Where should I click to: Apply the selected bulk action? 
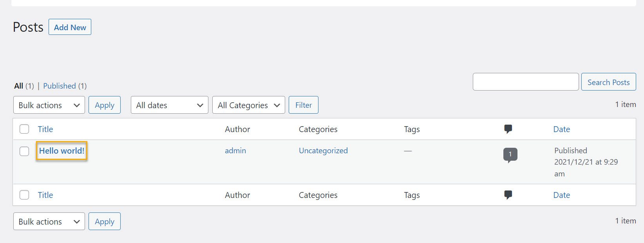click(x=104, y=105)
